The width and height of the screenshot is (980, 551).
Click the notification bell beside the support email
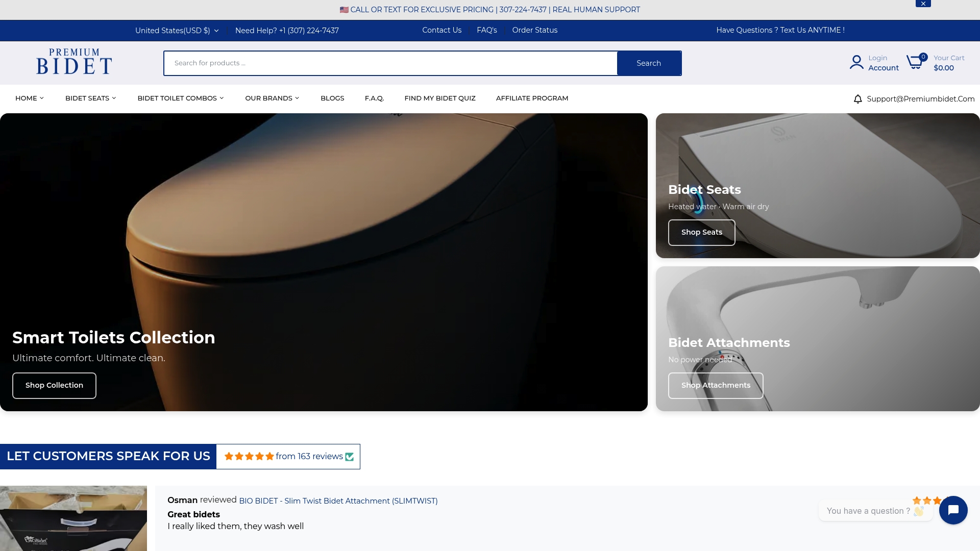click(857, 98)
